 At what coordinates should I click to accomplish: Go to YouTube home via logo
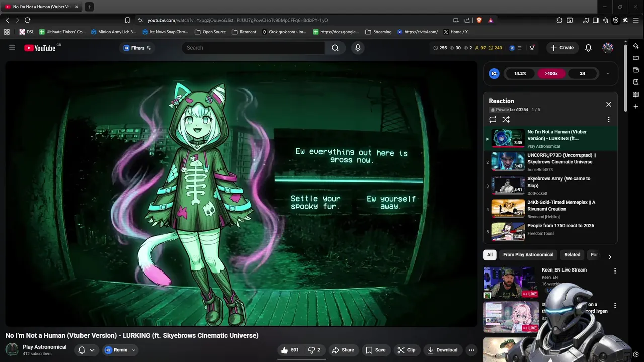click(40, 48)
